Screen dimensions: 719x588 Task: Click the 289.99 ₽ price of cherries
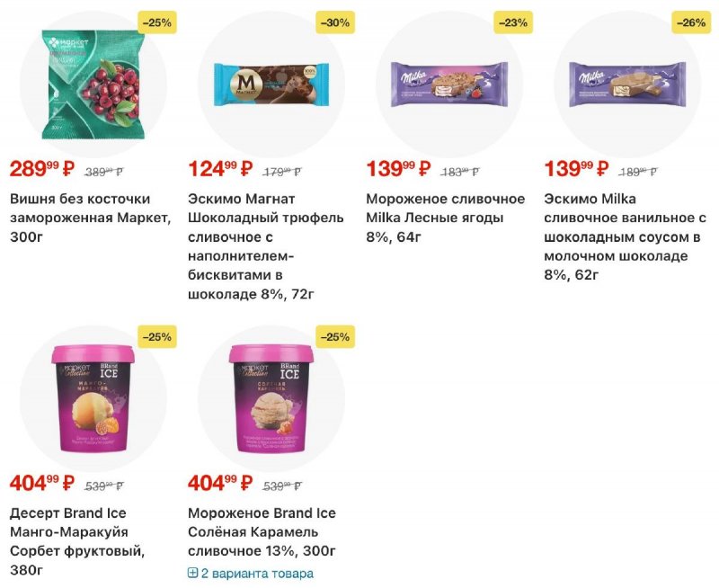click(42, 169)
